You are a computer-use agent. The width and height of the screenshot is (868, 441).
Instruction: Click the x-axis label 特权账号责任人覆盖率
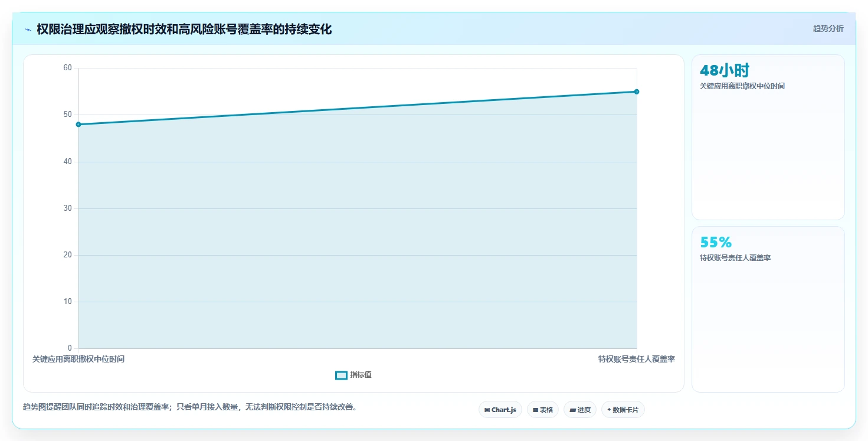pos(637,359)
